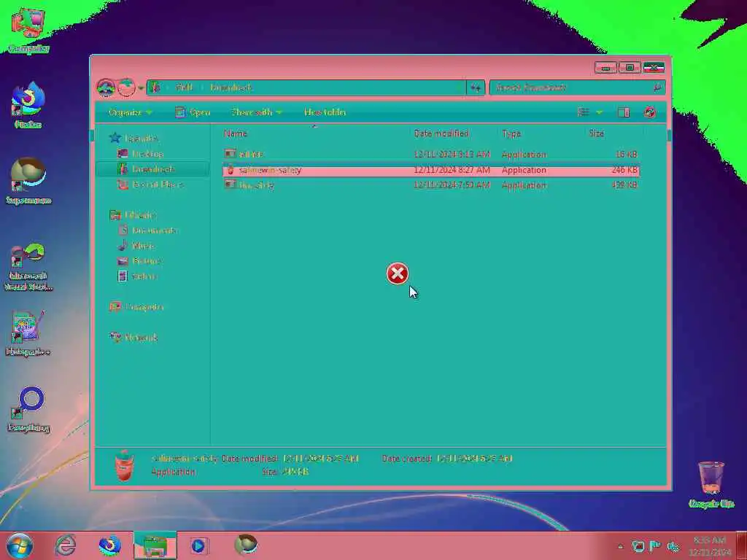Open the Windows Start menu
The image size is (747, 560).
[20, 545]
